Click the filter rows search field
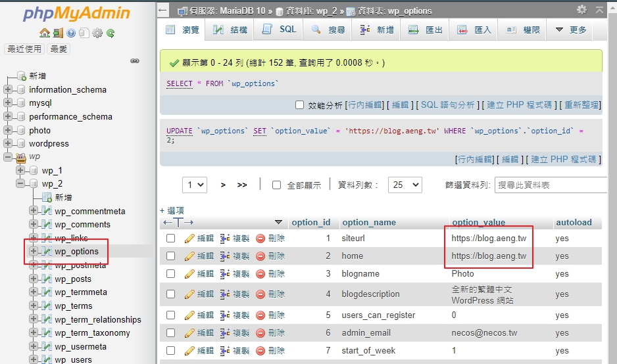 click(551, 185)
